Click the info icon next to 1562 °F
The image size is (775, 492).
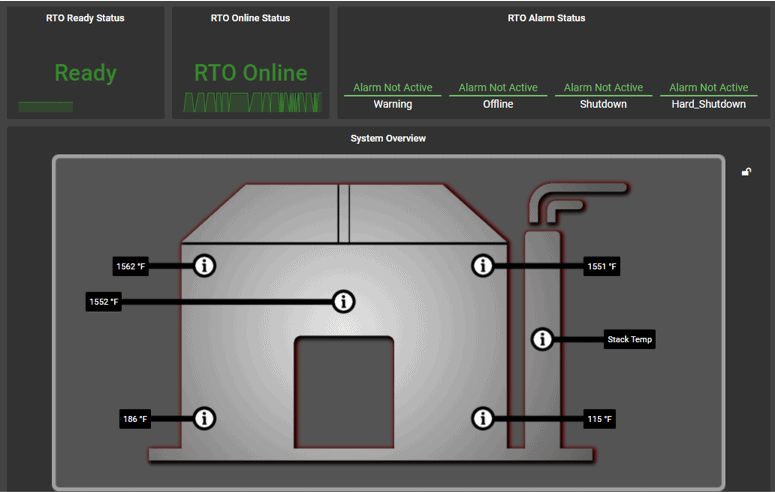click(x=204, y=266)
